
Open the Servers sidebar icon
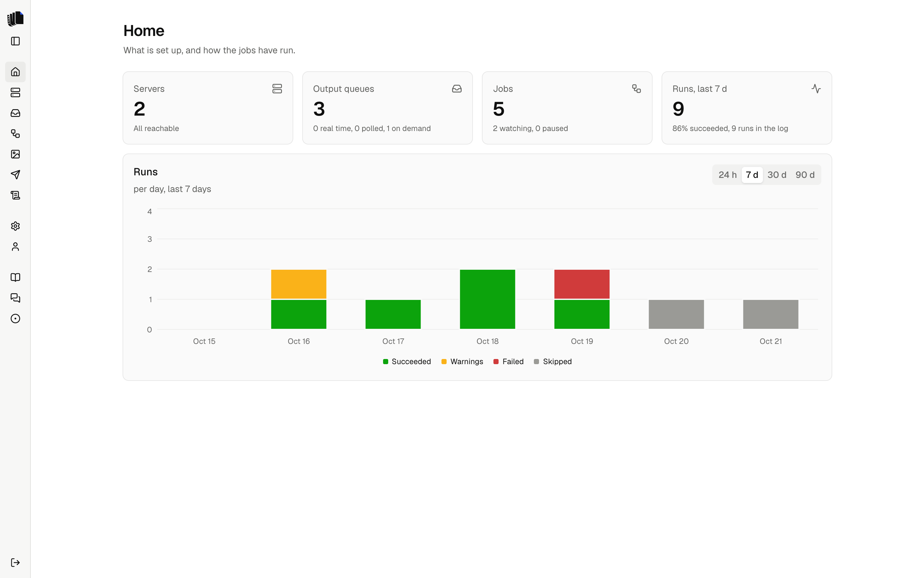click(15, 92)
